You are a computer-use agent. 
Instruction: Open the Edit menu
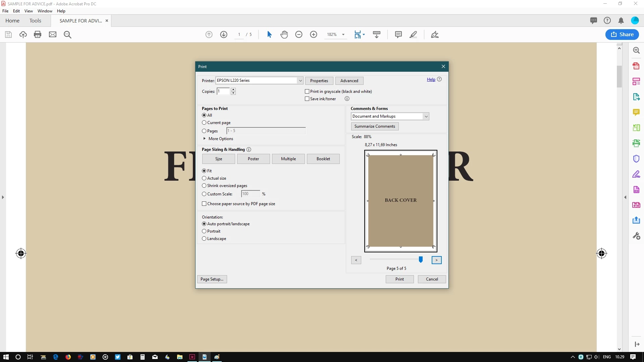point(16,11)
